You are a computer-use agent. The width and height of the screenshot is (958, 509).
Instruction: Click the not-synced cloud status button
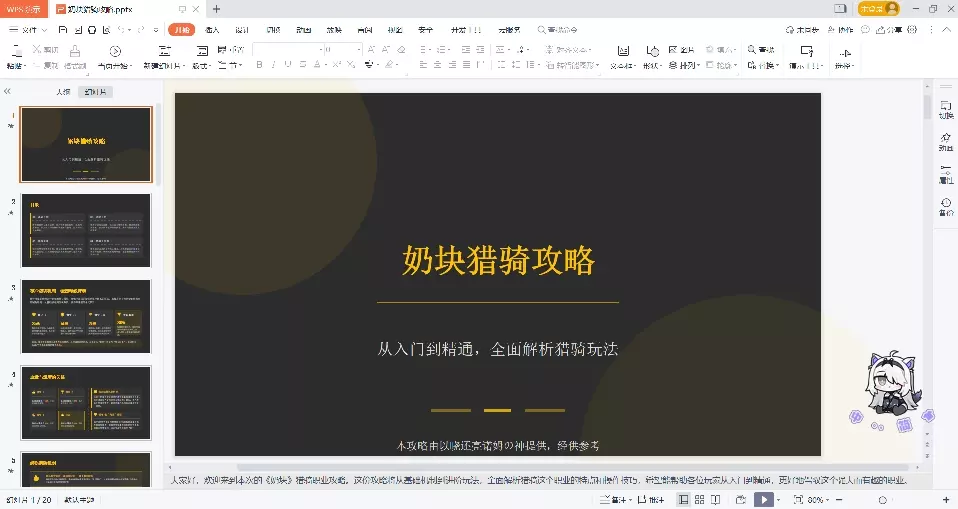point(802,29)
